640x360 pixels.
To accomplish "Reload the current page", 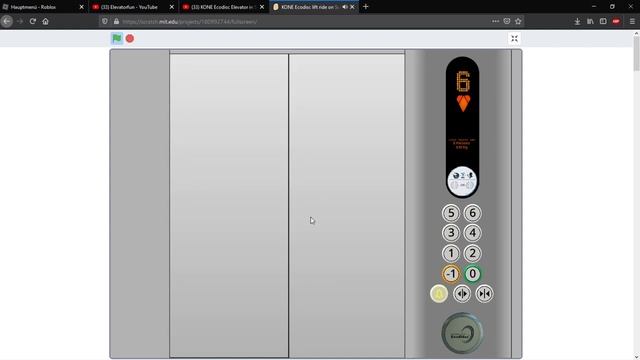I will tap(33, 21).
